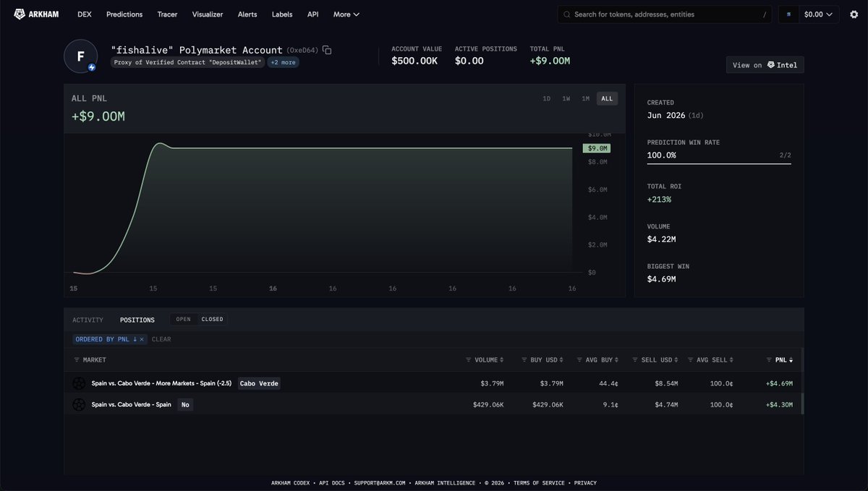Set PNL chart range to 1D
The height and width of the screenshot is (491, 868).
point(546,98)
